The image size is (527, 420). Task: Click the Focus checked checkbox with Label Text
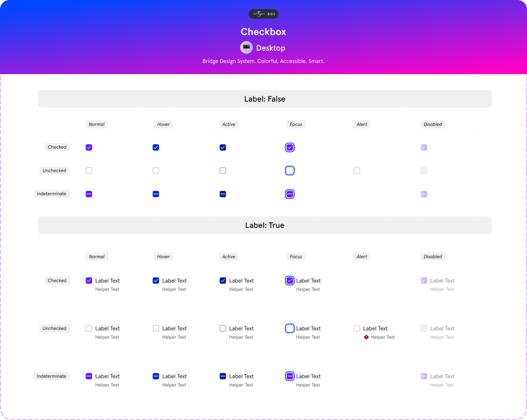(290, 281)
